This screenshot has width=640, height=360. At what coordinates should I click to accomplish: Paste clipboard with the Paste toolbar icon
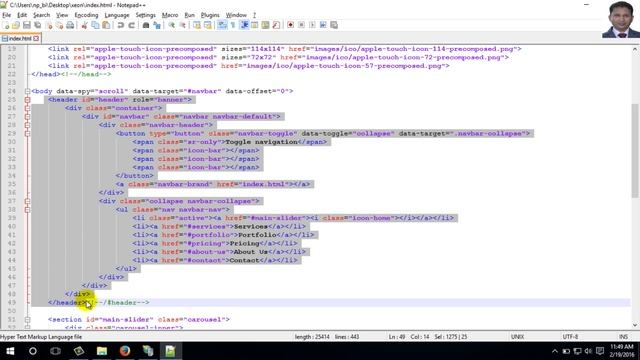point(106,25)
